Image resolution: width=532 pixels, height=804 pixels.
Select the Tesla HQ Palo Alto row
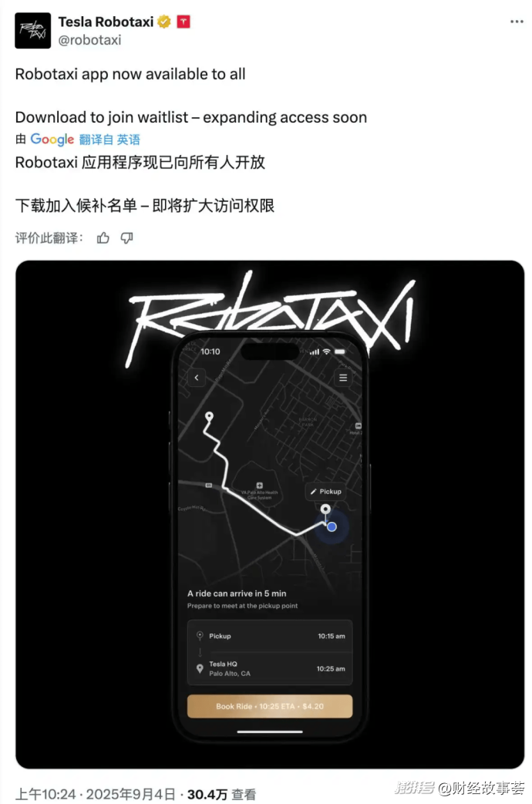270,668
